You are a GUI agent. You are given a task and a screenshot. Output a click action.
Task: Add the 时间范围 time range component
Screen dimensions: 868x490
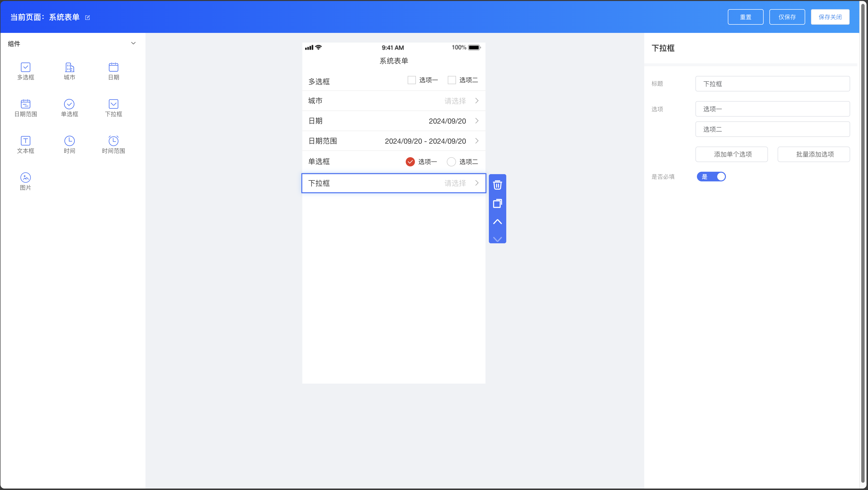pos(114,145)
